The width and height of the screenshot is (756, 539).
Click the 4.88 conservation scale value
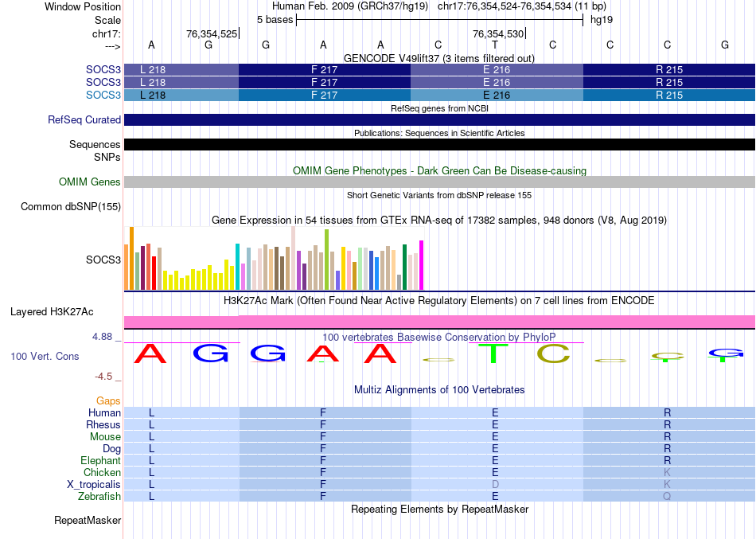click(x=102, y=336)
